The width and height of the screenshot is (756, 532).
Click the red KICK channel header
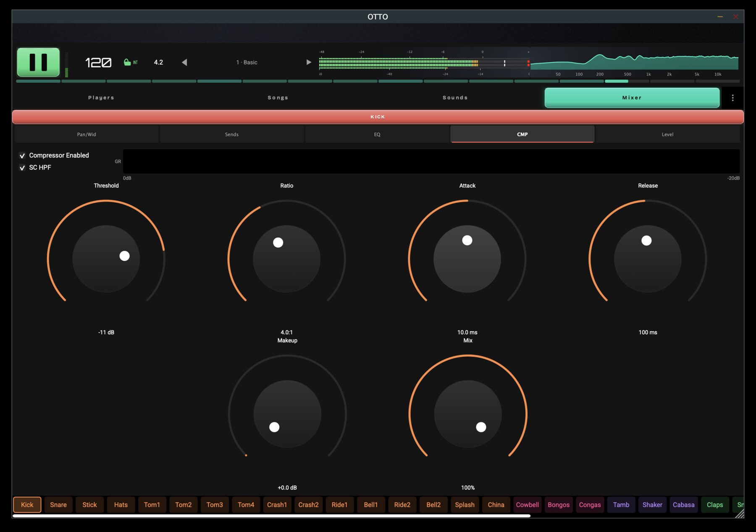[x=378, y=117]
